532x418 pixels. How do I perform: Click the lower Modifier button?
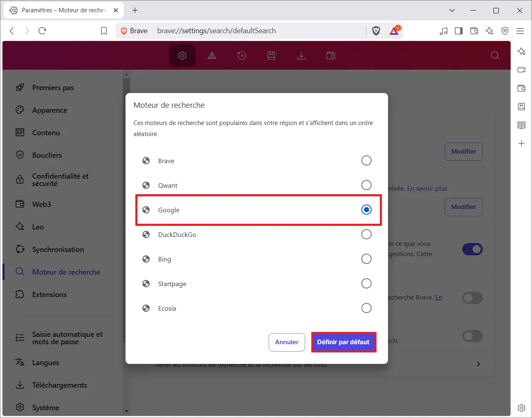tap(464, 207)
